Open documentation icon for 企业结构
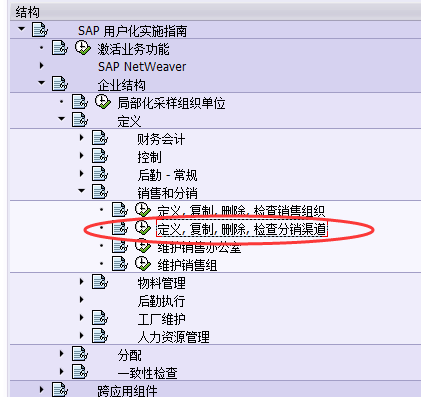421x397 pixels. [x=60, y=84]
